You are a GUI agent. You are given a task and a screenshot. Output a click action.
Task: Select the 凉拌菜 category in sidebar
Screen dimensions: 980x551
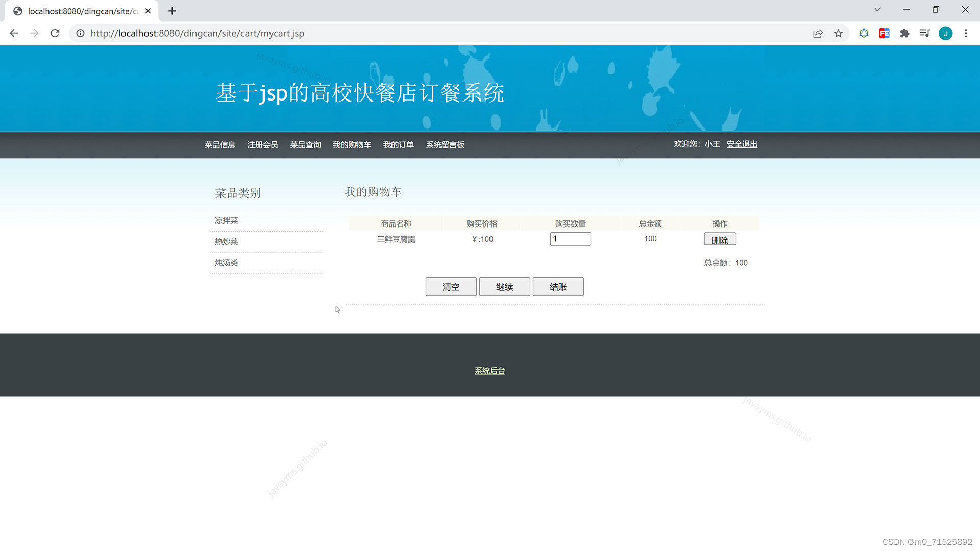(226, 220)
